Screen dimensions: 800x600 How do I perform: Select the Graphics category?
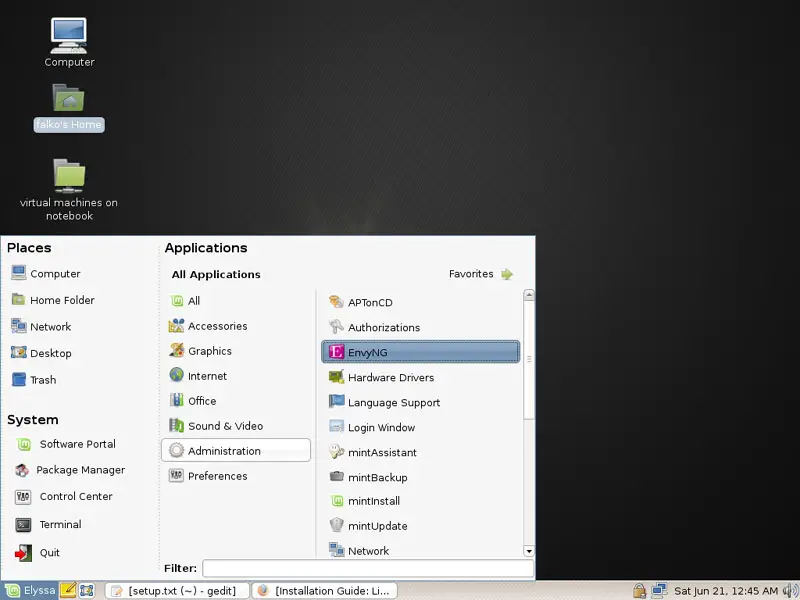click(236, 351)
